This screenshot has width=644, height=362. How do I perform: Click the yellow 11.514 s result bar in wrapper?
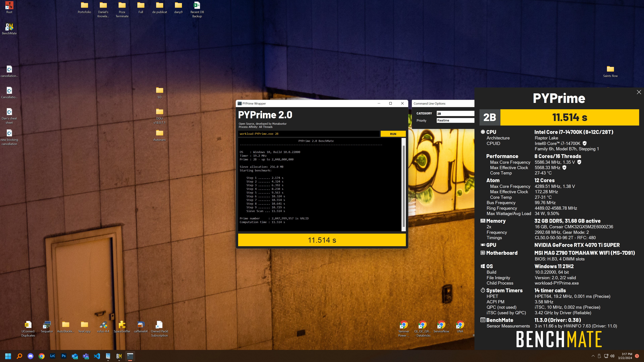pos(322,240)
